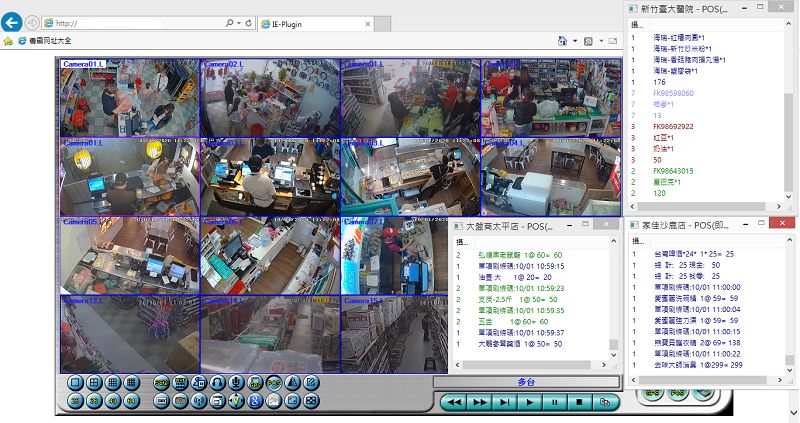Stop the video playback
Image resolution: width=800 pixels, height=423 pixels.
point(579,401)
